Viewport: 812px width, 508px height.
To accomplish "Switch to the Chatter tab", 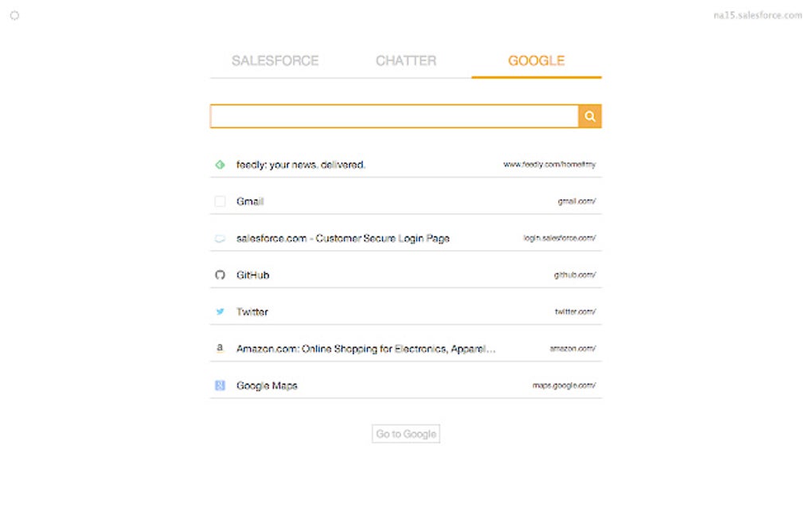I will pos(406,61).
